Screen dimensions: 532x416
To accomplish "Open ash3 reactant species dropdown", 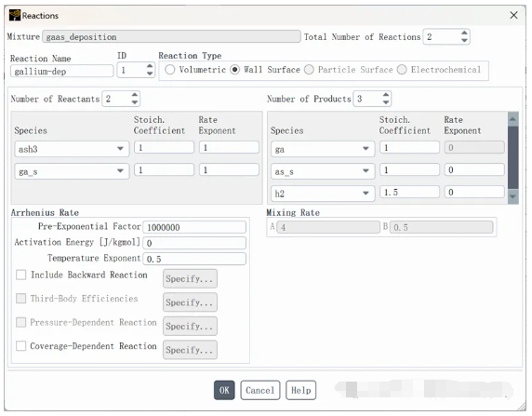I will pos(72,149).
